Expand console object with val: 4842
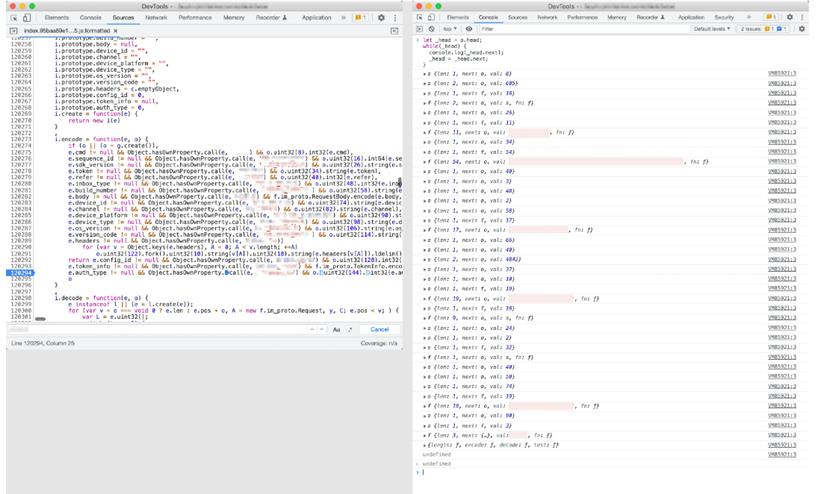This screenshot has width=820, height=494. point(424,260)
